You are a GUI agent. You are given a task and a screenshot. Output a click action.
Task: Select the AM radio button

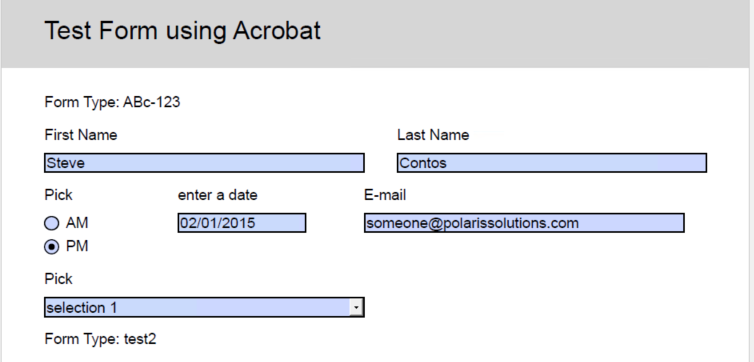(51, 224)
